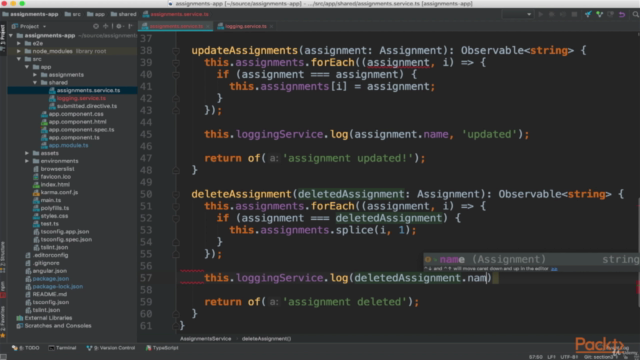Open the TODO tool window
This screenshot has height=360, width=640.
pyautogui.click(x=26, y=348)
